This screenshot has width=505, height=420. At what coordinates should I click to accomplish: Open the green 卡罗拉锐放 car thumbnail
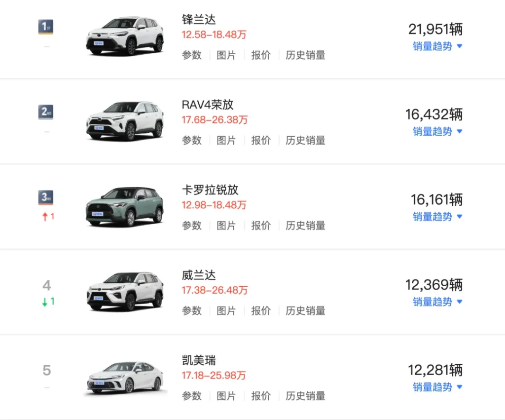coord(125,207)
